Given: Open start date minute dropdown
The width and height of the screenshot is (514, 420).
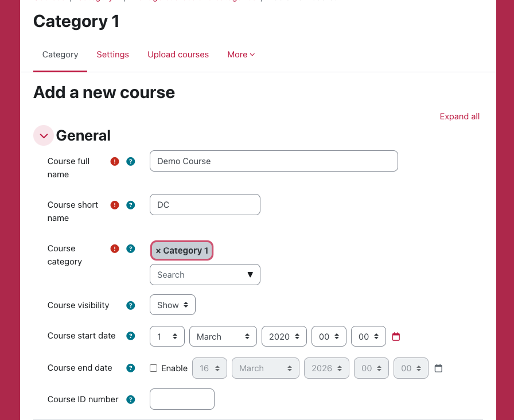Looking at the screenshot, I should pos(368,336).
